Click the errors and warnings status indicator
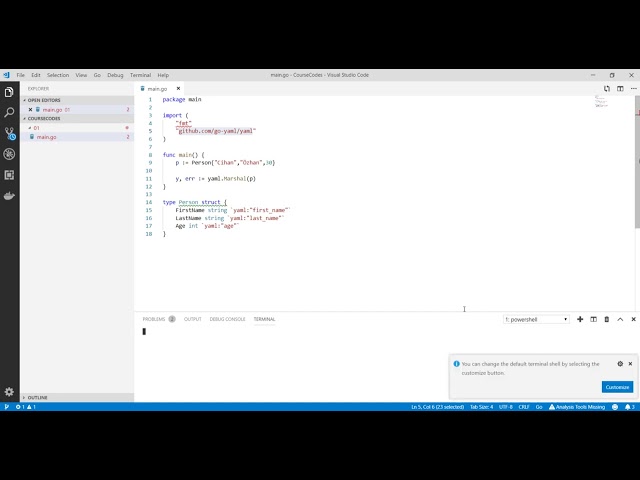 (x=26, y=407)
